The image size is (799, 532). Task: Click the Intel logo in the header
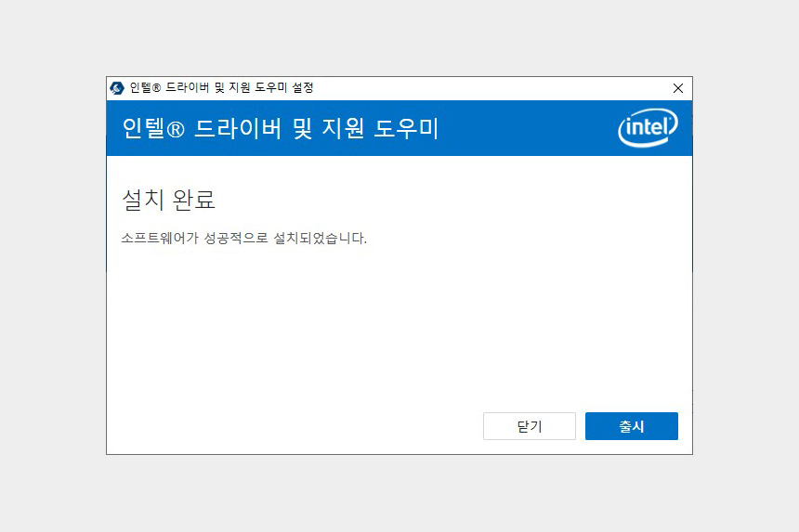648,128
